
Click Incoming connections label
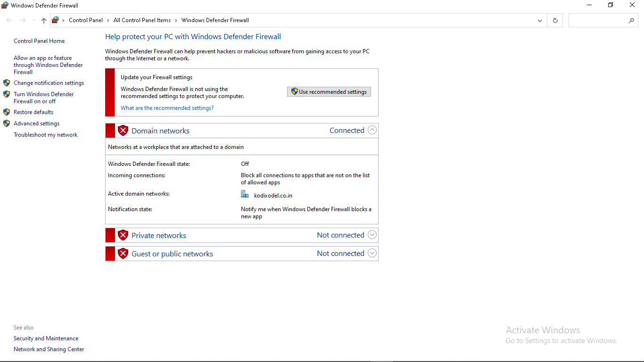coord(137,175)
